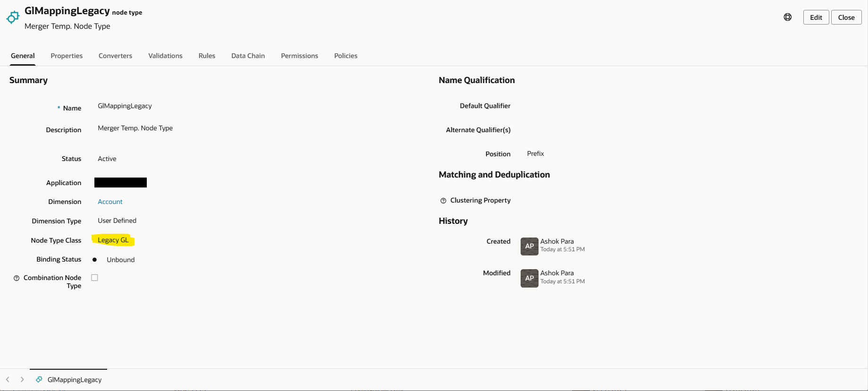Viewport: 868px width, 391px height.
Task: Toggle the Combination Node Type checkbox
Action: pos(94,278)
